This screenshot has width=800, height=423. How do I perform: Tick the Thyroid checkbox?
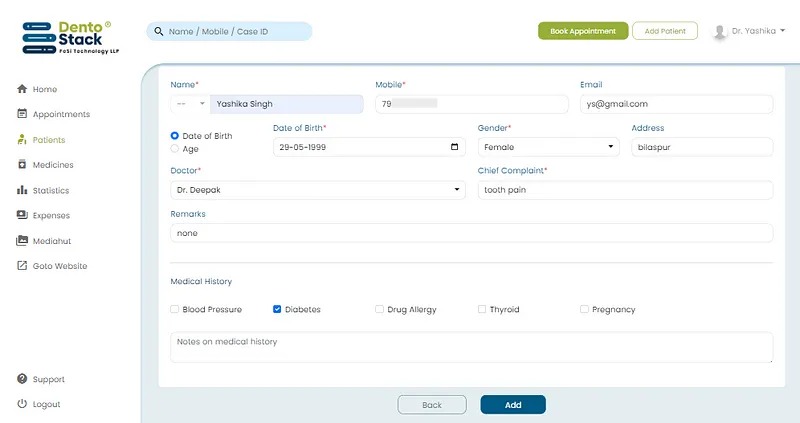click(x=482, y=310)
